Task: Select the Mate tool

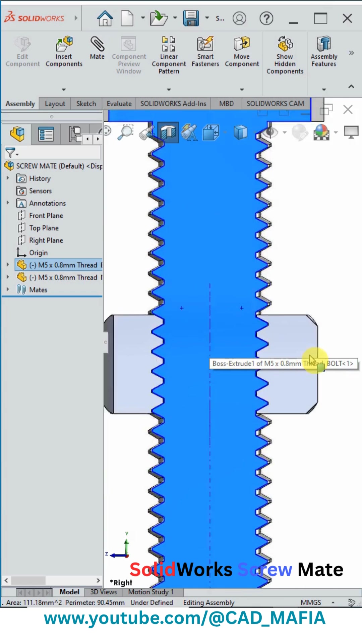Action: tap(97, 48)
